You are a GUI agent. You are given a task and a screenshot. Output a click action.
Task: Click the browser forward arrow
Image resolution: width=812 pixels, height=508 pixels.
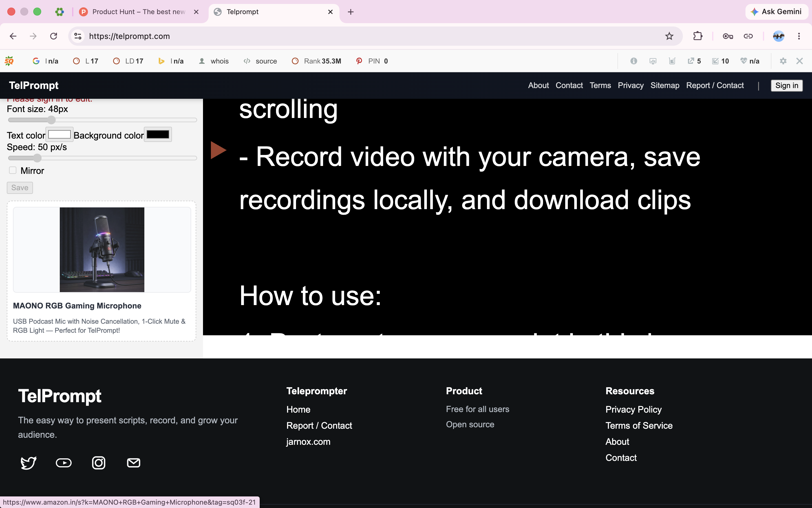33,36
